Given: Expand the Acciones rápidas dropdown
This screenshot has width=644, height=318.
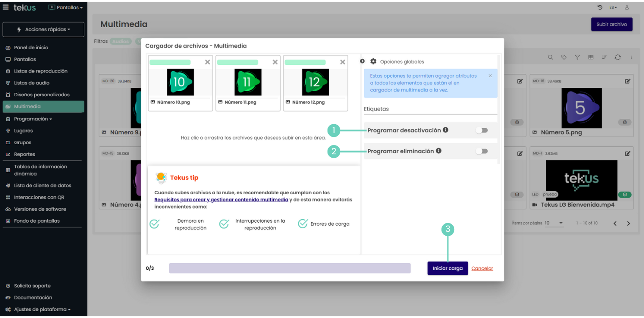Looking at the screenshot, I should click(43, 30).
